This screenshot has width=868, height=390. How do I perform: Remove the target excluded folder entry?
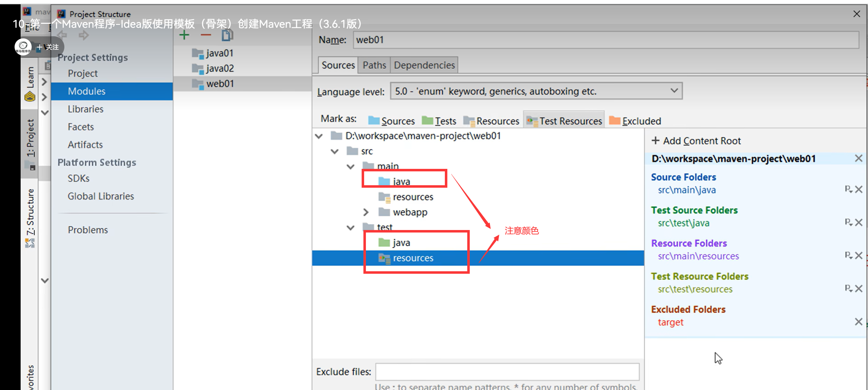pyautogui.click(x=858, y=322)
